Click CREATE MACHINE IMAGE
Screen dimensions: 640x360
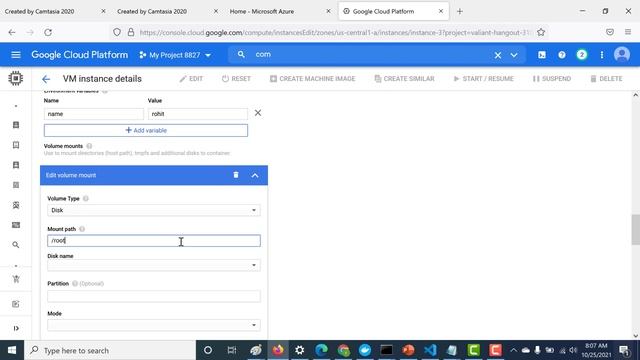pos(313,79)
